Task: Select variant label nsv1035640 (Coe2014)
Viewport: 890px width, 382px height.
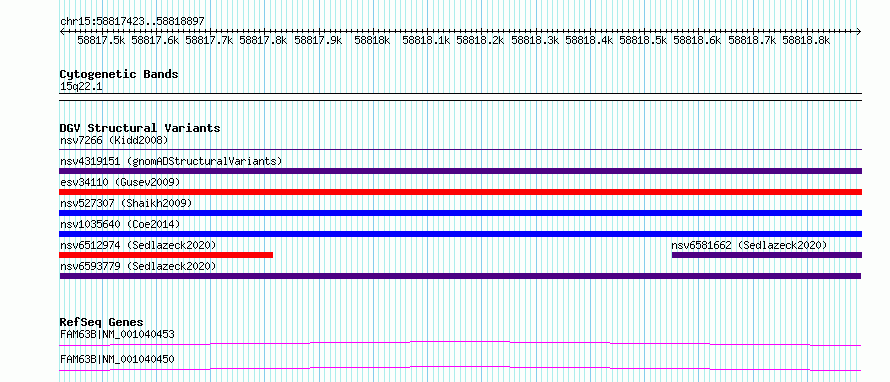Action: click(120, 224)
